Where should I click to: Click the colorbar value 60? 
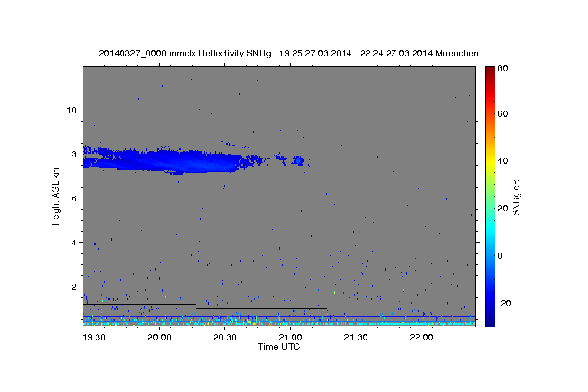pos(502,114)
